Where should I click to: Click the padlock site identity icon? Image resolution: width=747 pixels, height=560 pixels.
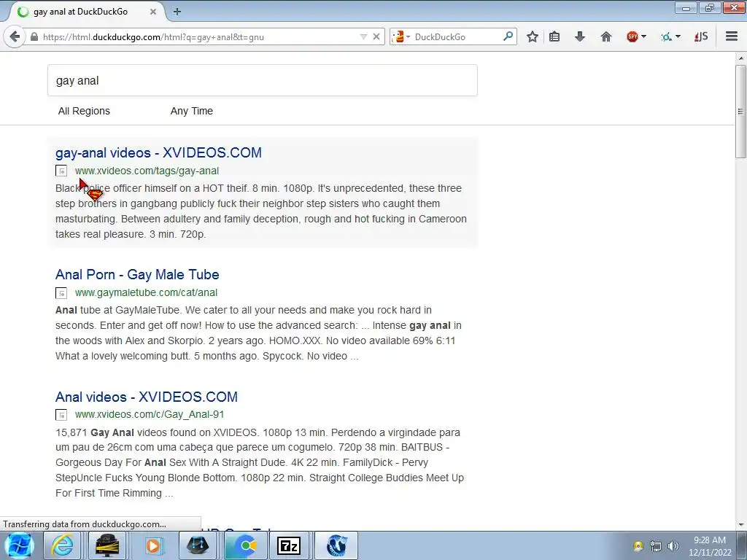pyautogui.click(x=34, y=36)
